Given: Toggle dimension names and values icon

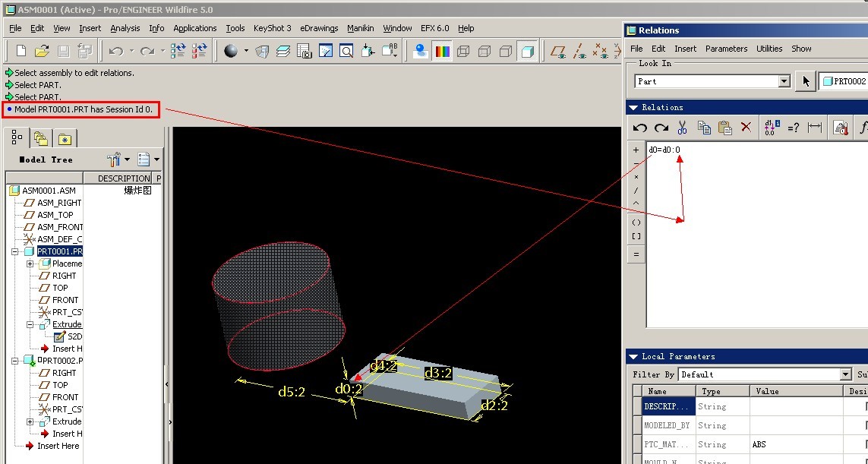Looking at the screenshot, I should [771, 128].
